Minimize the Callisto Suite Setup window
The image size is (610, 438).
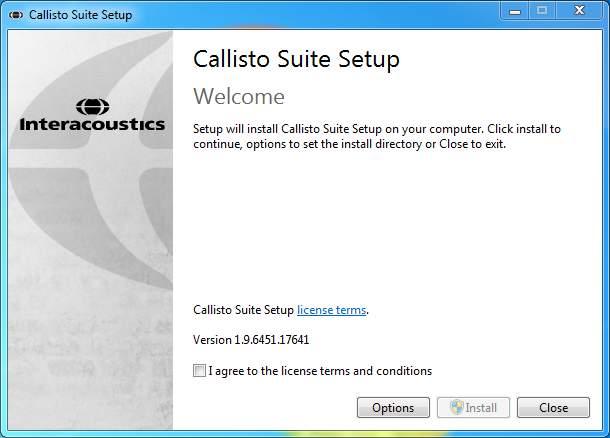coord(515,11)
